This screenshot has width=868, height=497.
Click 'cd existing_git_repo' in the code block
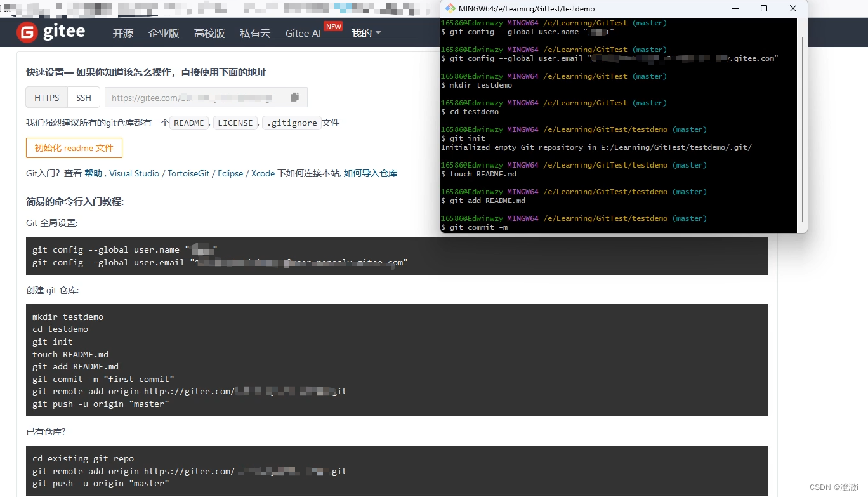coord(83,458)
